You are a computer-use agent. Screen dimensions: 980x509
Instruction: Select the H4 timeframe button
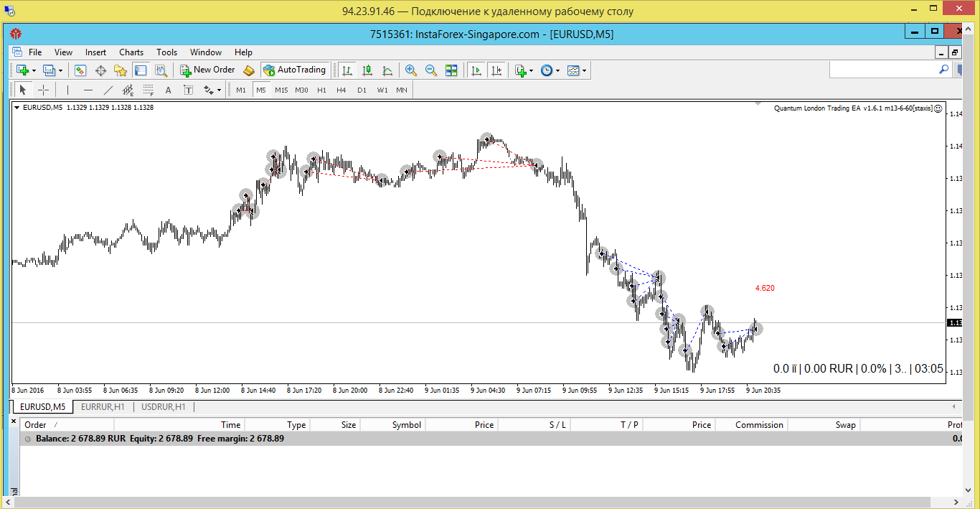(341, 90)
